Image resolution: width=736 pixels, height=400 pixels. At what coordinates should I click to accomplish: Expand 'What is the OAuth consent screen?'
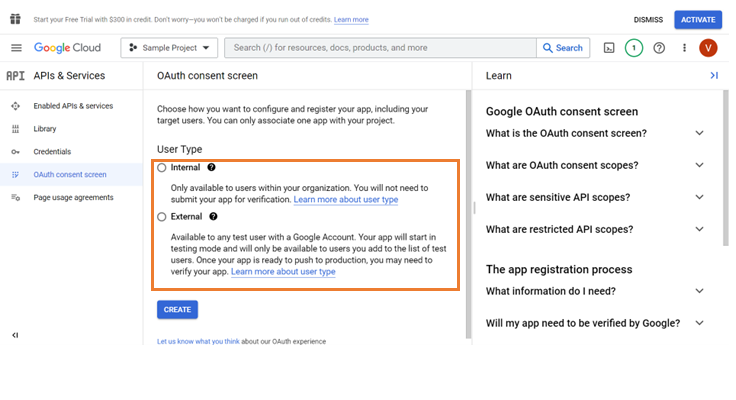pos(699,133)
